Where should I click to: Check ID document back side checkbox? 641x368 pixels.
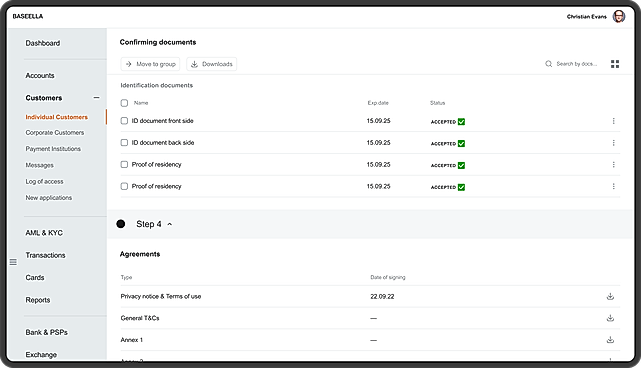click(124, 142)
